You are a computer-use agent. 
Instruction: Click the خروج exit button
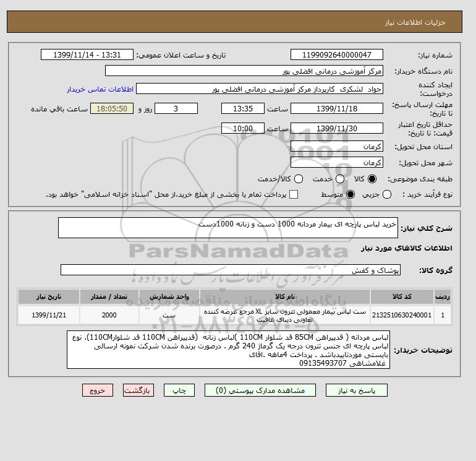click(x=98, y=390)
